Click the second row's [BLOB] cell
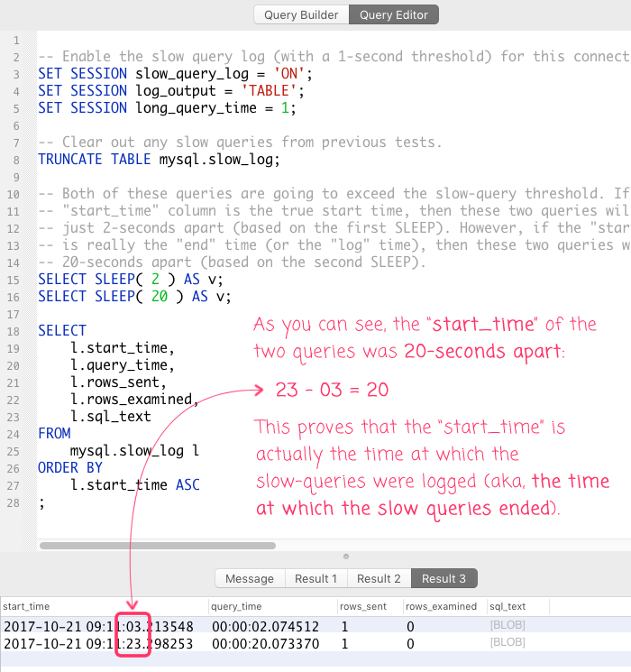This screenshot has height=672, width=631. point(506,644)
